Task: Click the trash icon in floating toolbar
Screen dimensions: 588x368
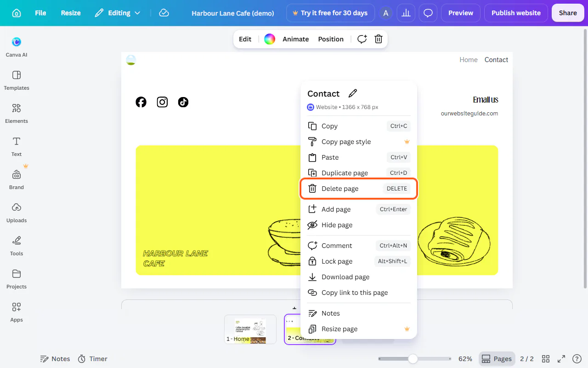Action: (379, 39)
